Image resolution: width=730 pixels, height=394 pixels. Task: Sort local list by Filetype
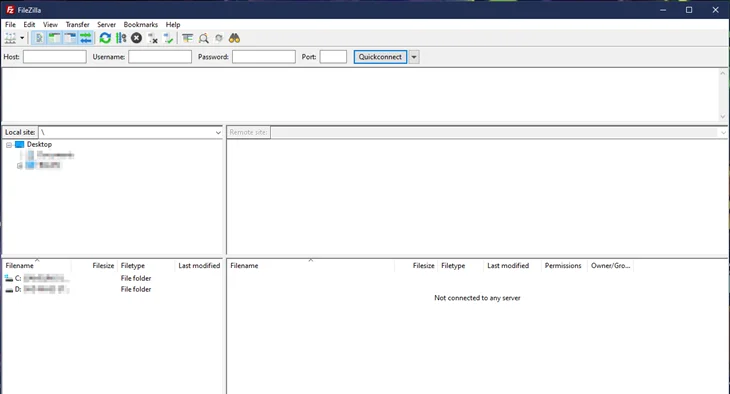coord(145,265)
